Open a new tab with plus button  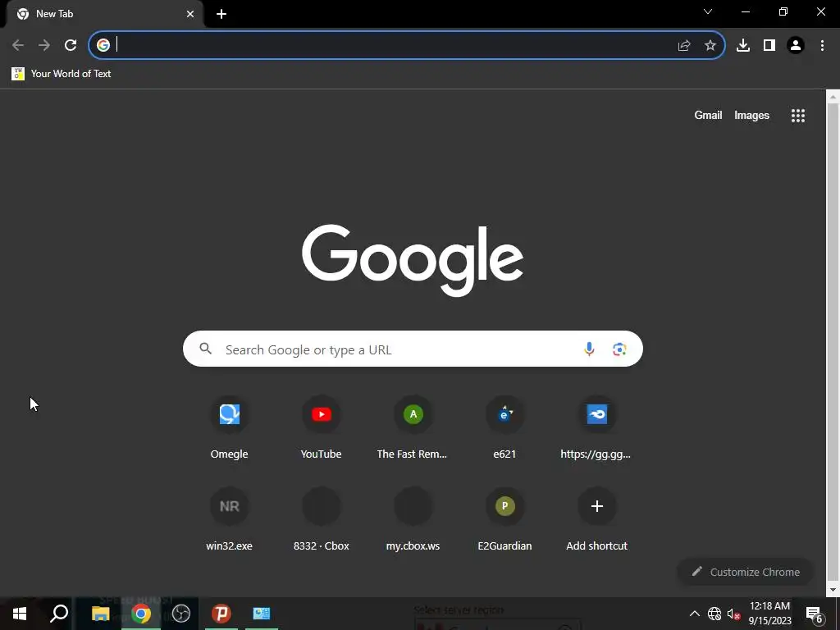[221, 15]
